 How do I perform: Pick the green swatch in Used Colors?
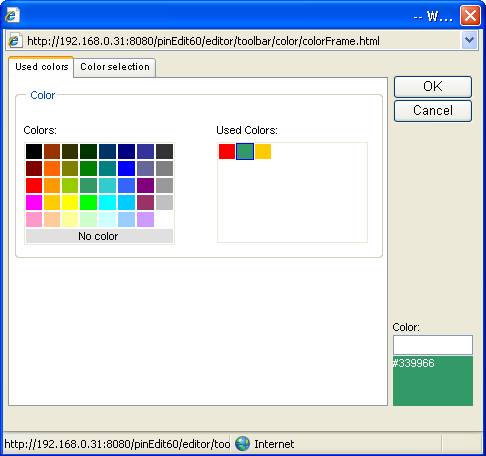[x=245, y=151]
